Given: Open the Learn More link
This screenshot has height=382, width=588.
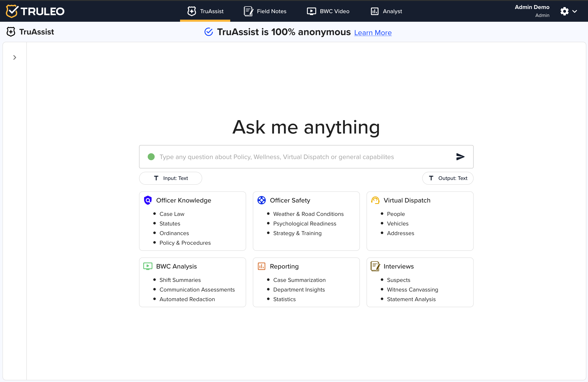Looking at the screenshot, I should [373, 33].
